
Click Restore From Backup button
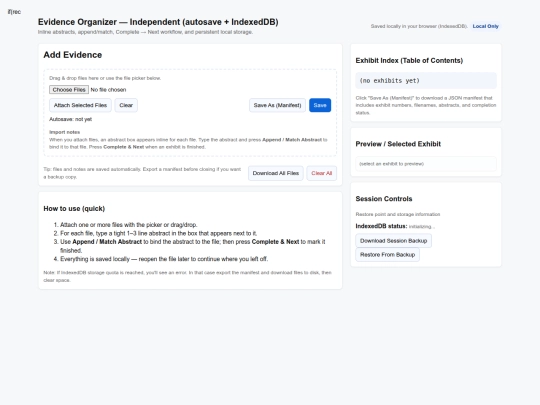[x=387, y=255]
